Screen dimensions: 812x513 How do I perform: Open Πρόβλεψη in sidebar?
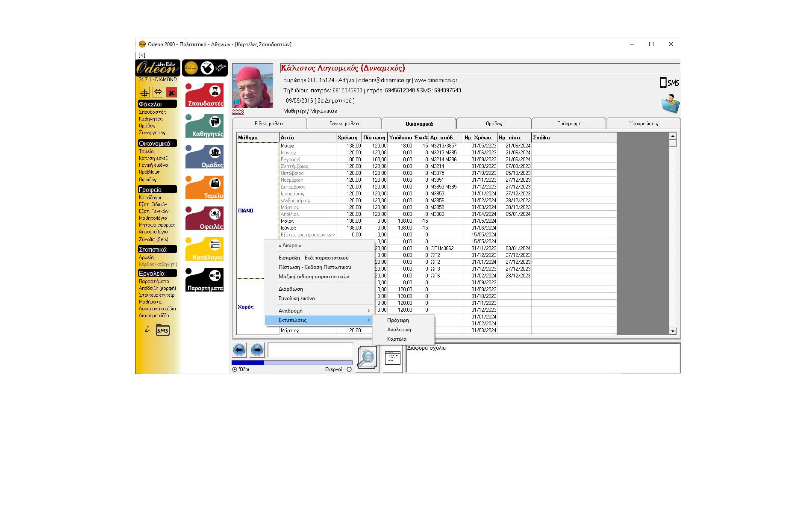[150, 172]
